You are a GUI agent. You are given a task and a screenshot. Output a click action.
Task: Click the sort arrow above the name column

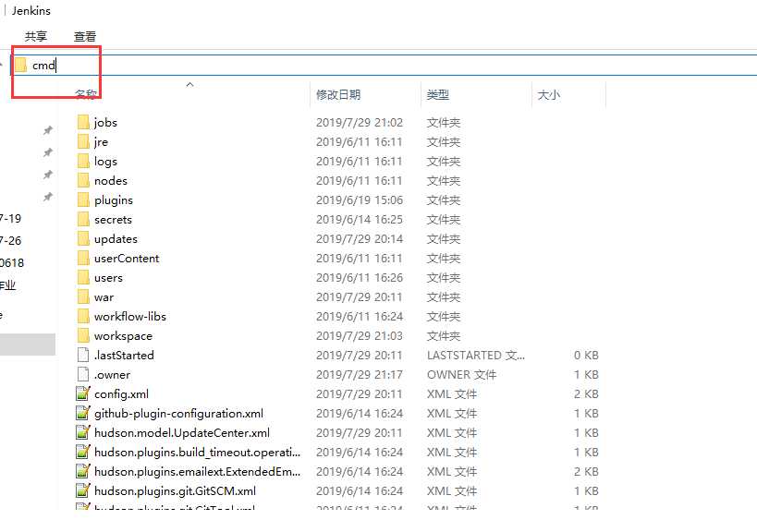coord(189,84)
